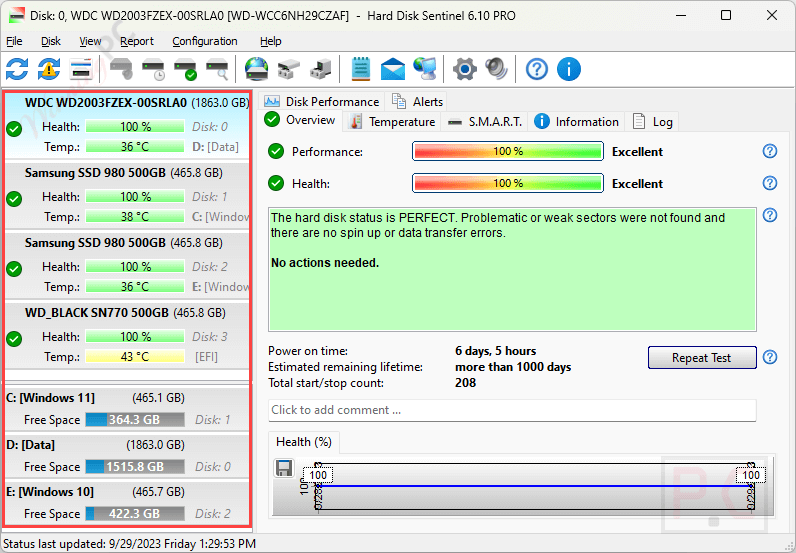Click the blue info circle toolbar icon
This screenshot has width=796, height=553.
[569, 69]
